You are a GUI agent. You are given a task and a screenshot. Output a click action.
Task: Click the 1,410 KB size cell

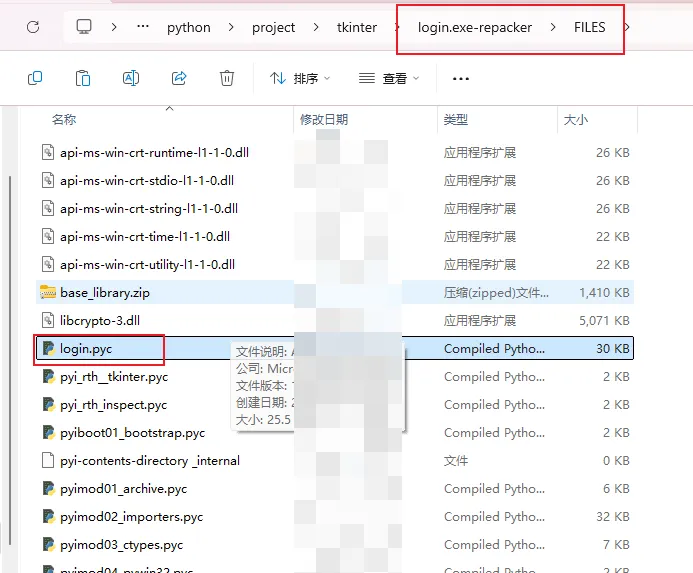(x=604, y=293)
